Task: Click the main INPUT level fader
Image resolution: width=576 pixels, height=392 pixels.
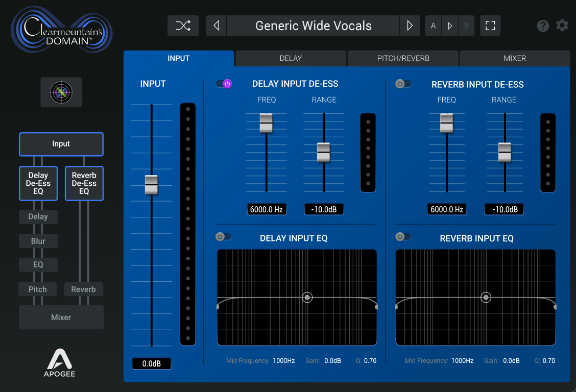Action: (151, 185)
